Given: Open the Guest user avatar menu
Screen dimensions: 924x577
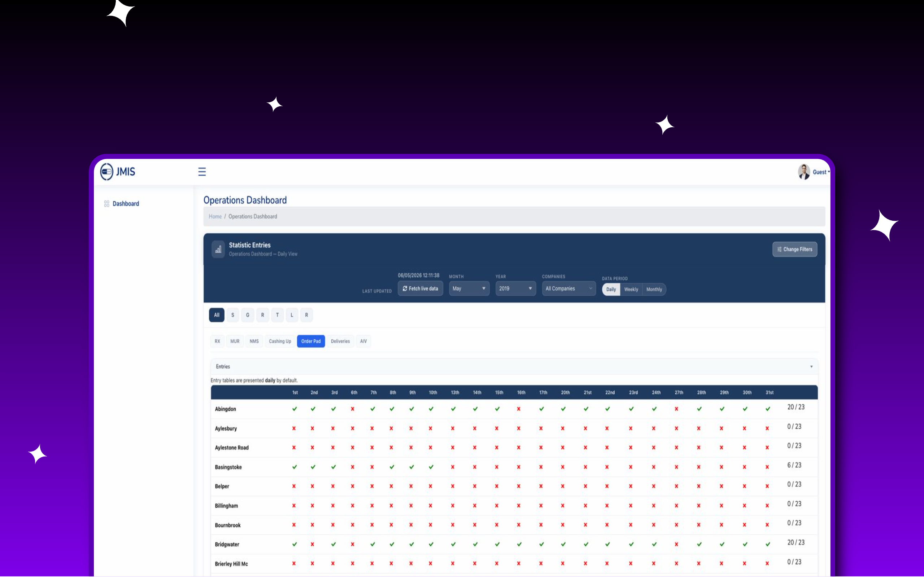Looking at the screenshot, I should 804,172.
